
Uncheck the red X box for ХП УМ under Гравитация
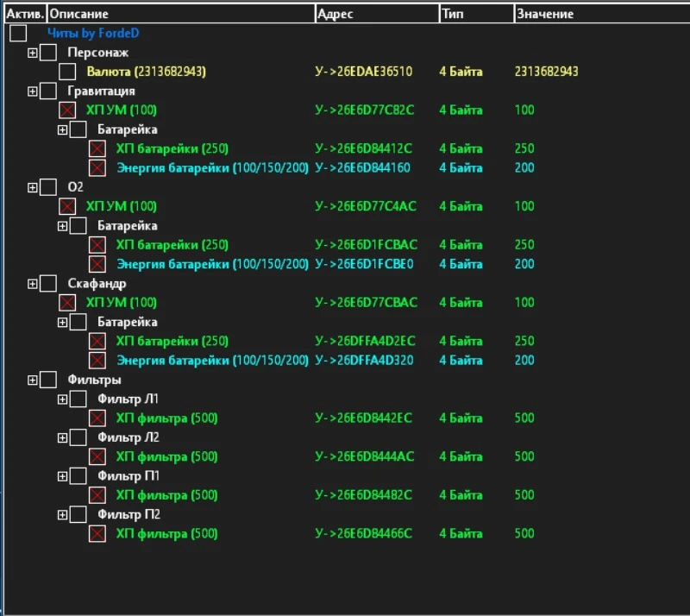pos(67,110)
